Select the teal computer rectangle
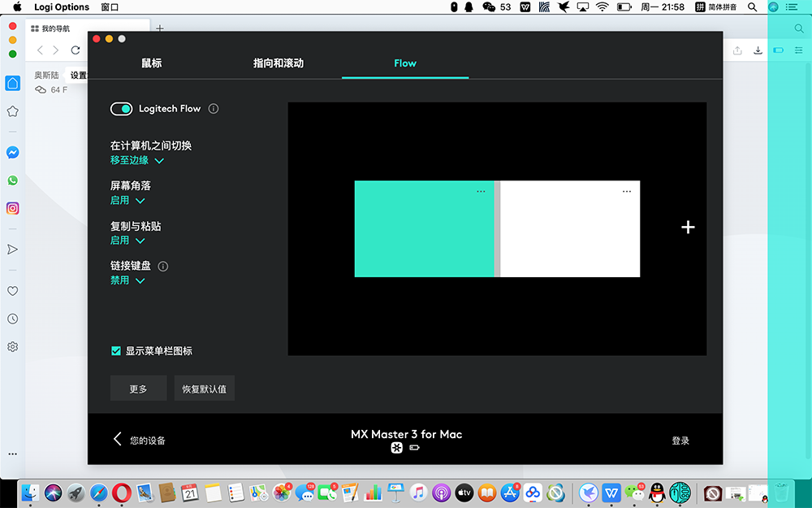This screenshot has height=508, width=812. (x=424, y=228)
